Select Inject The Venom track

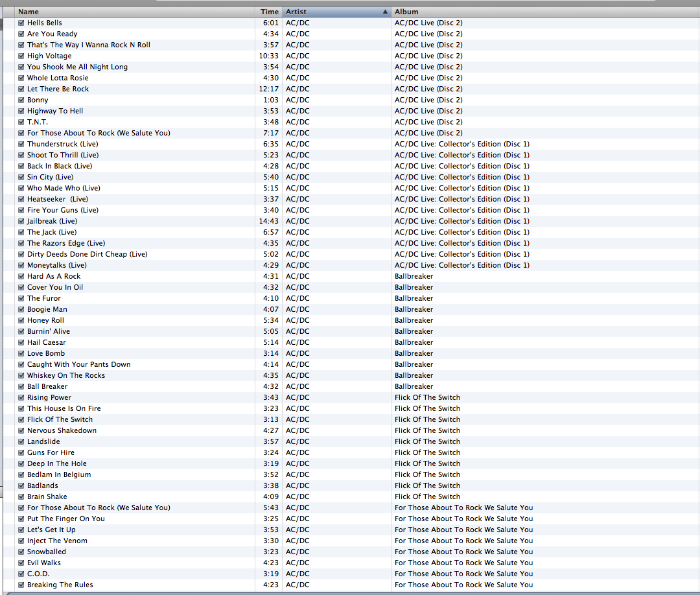[57, 541]
